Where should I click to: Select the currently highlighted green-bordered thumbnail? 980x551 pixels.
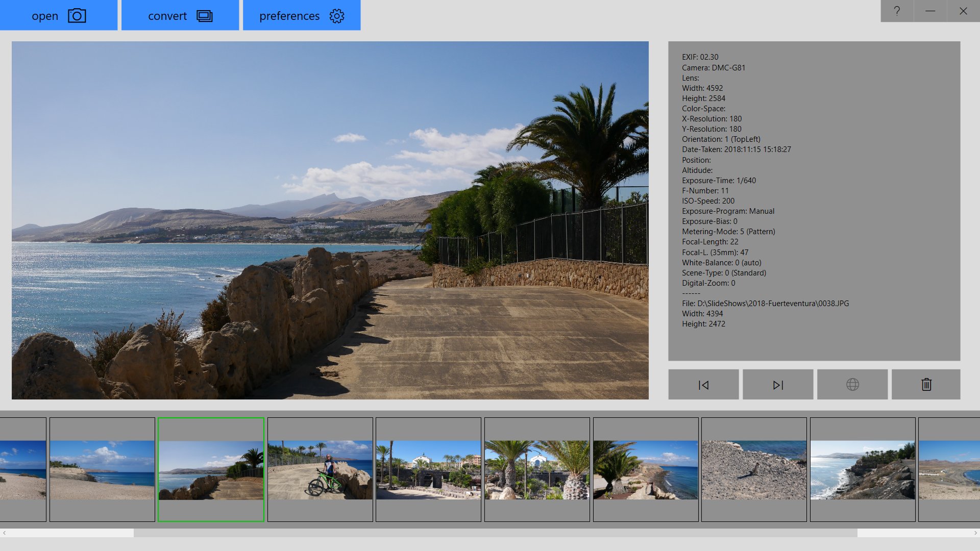coord(211,469)
